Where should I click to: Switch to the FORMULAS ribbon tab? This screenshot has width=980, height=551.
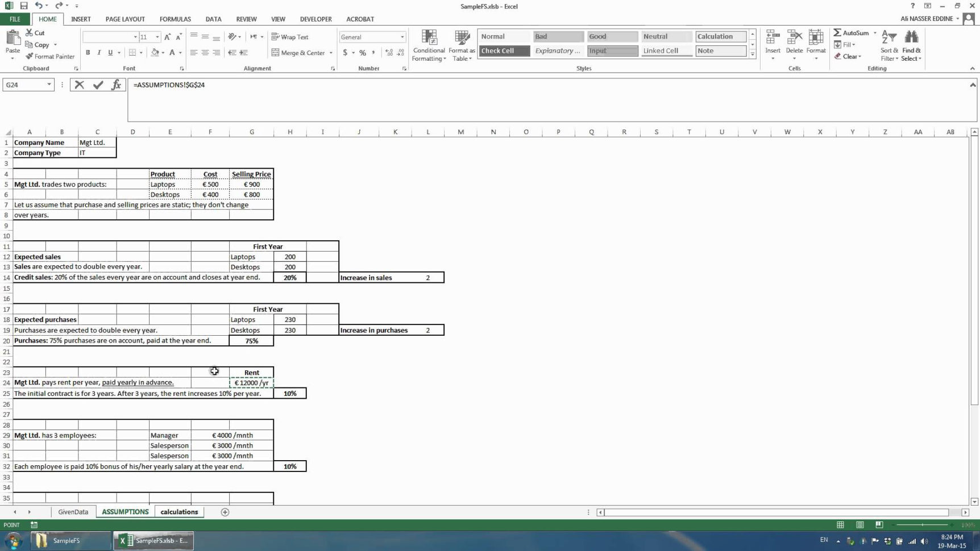click(x=175, y=19)
